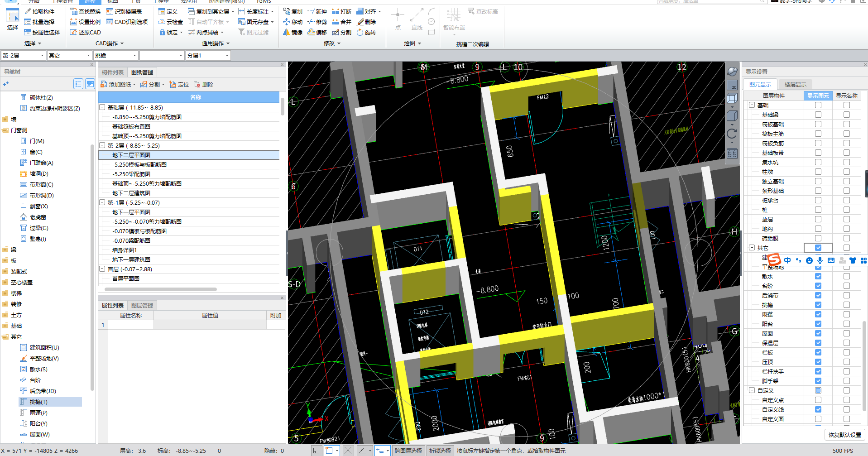This screenshot has height=456, width=868.
Task: Click the 合并 merge tool
Action: pos(341,22)
